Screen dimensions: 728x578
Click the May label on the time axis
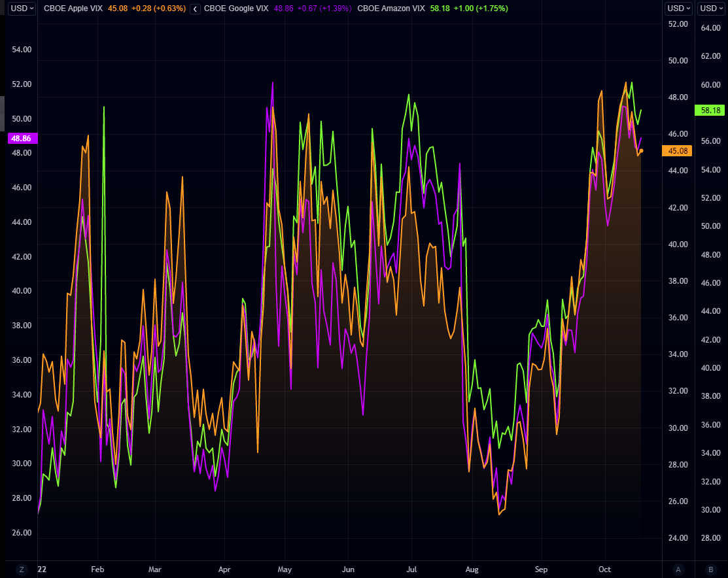click(285, 569)
